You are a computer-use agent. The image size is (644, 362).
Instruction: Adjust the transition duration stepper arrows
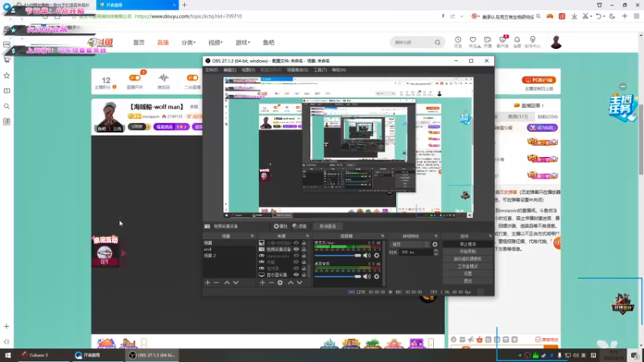[x=436, y=253]
